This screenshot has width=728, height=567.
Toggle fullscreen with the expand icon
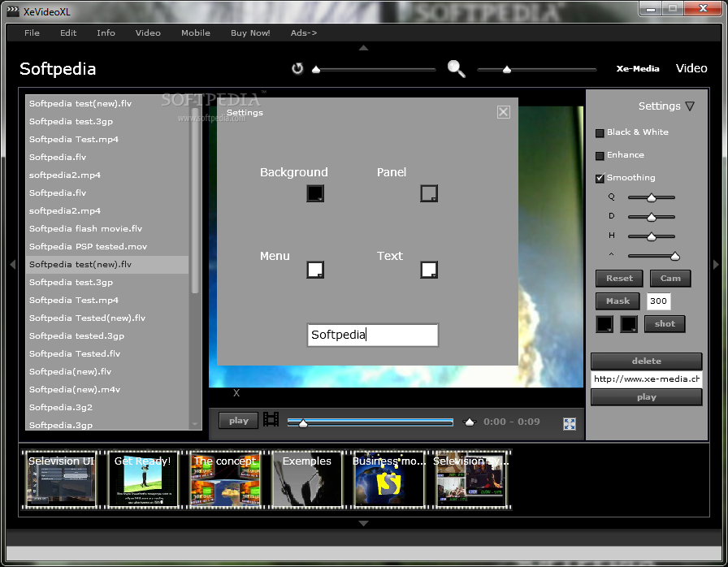[570, 424]
